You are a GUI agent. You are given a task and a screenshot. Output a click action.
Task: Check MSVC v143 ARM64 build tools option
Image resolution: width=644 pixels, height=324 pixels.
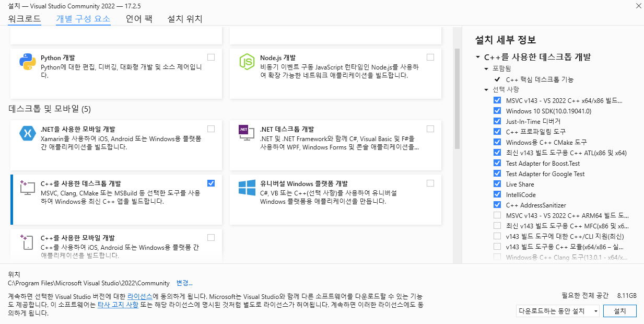coord(497,215)
